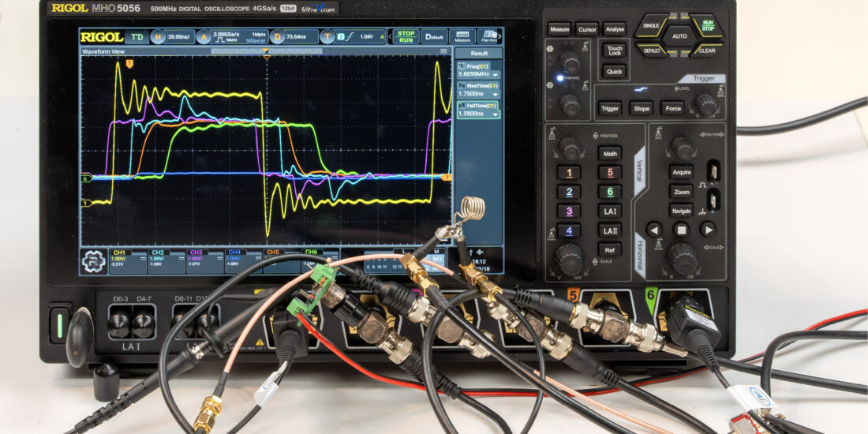The height and width of the screenshot is (434, 868).
Task: Tap the Default icon on the screen toolbar
Action: (433, 36)
